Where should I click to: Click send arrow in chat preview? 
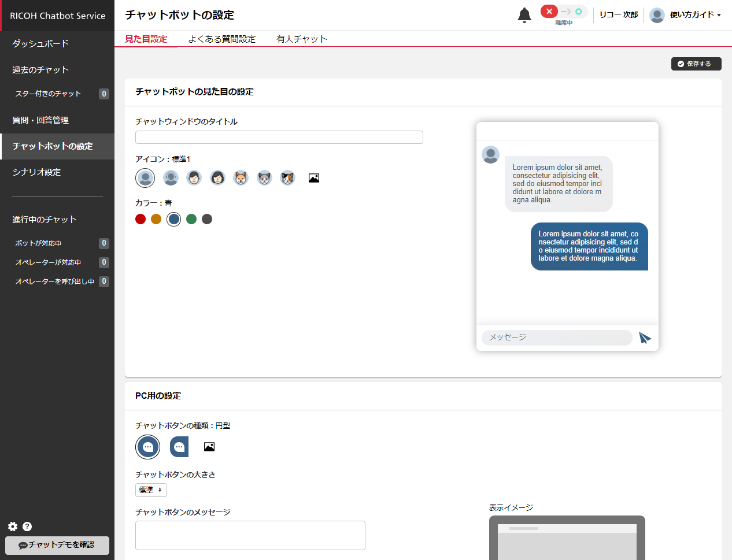(645, 338)
